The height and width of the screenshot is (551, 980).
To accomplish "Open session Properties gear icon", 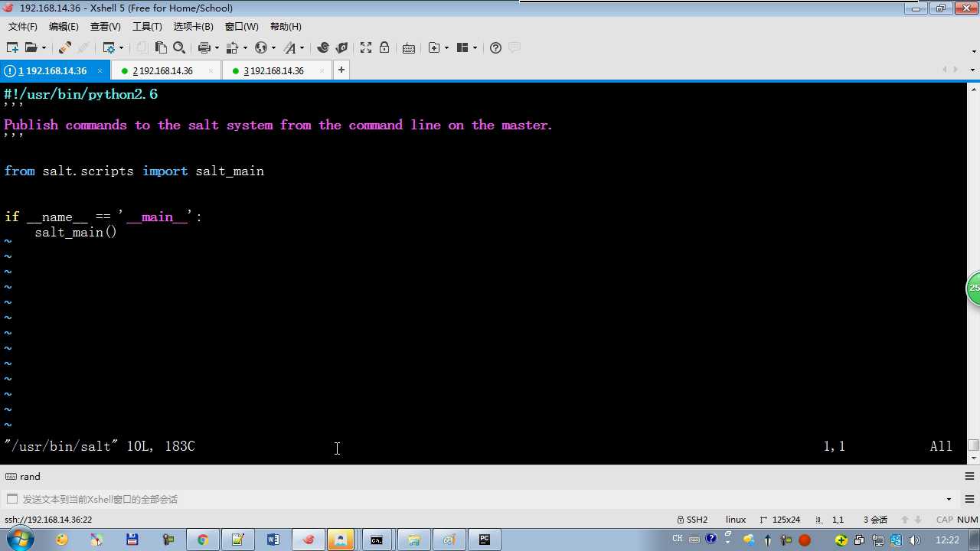I will (109, 47).
